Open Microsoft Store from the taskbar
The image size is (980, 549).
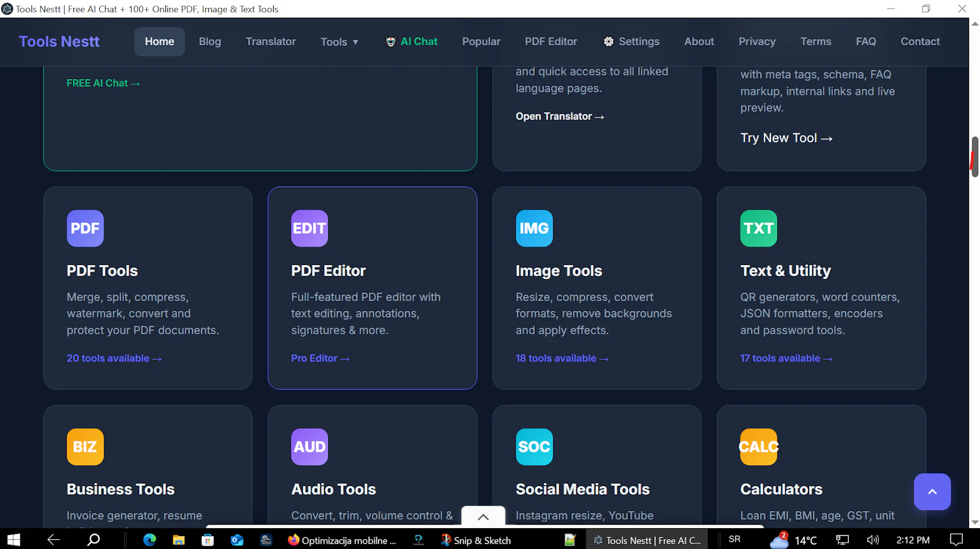pos(208,540)
